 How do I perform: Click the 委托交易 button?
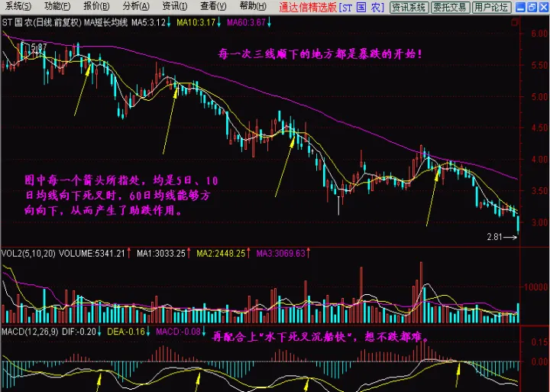[449, 8]
